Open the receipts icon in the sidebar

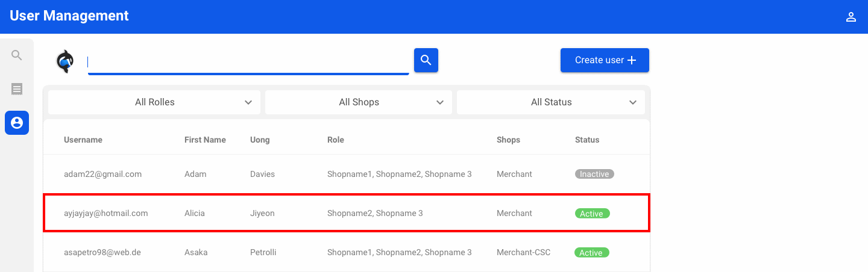pyautogui.click(x=17, y=89)
